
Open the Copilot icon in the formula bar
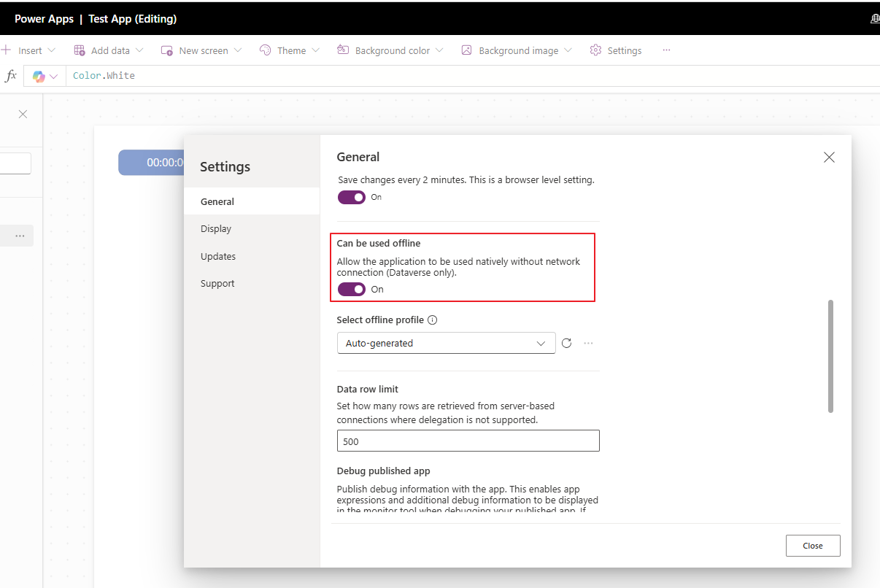(x=39, y=76)
